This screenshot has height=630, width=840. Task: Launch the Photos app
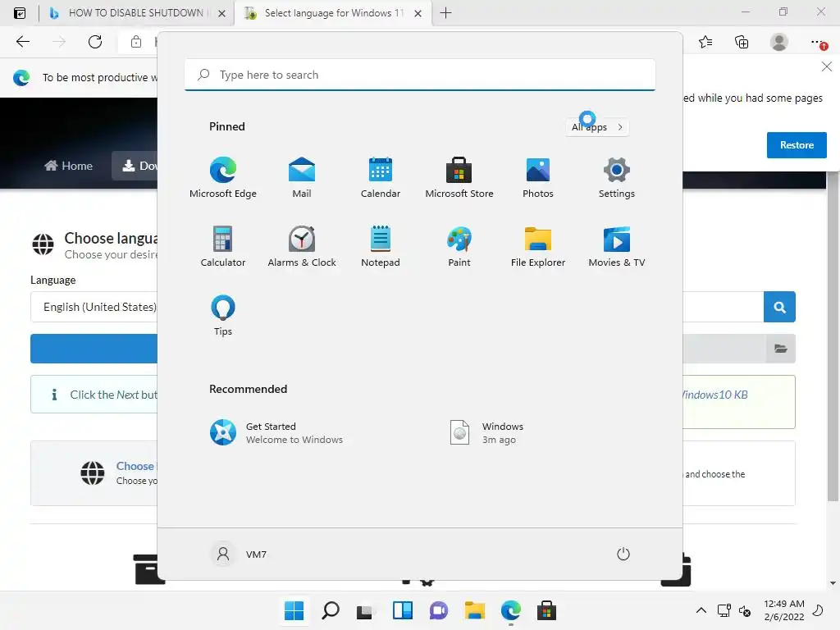(538, 177)
